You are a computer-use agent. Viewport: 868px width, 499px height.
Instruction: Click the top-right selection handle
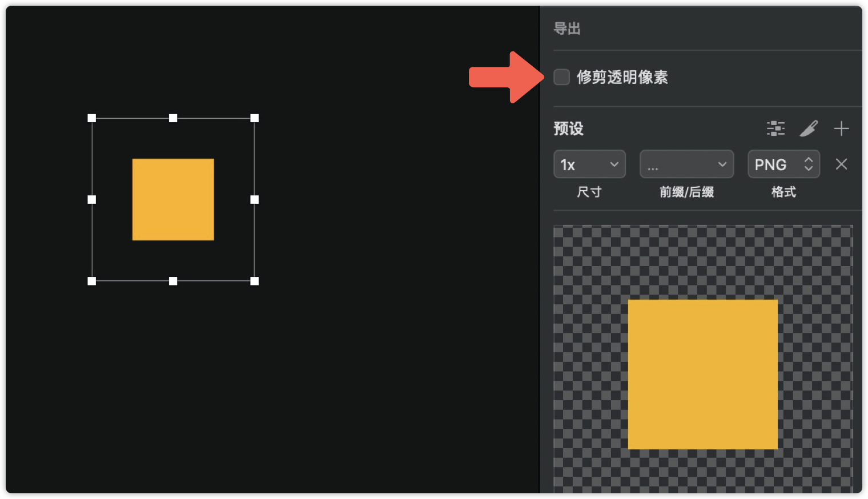coord(255,118)
